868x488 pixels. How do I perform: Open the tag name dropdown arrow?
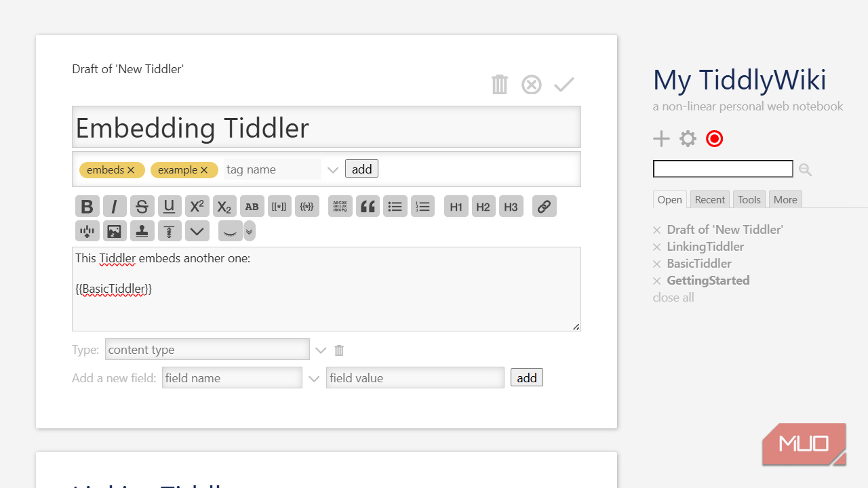(333, 170)
